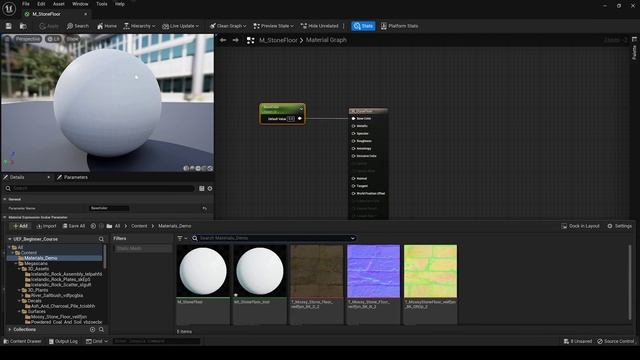
Task: Expand the Collections section
Action: point(10,330)
